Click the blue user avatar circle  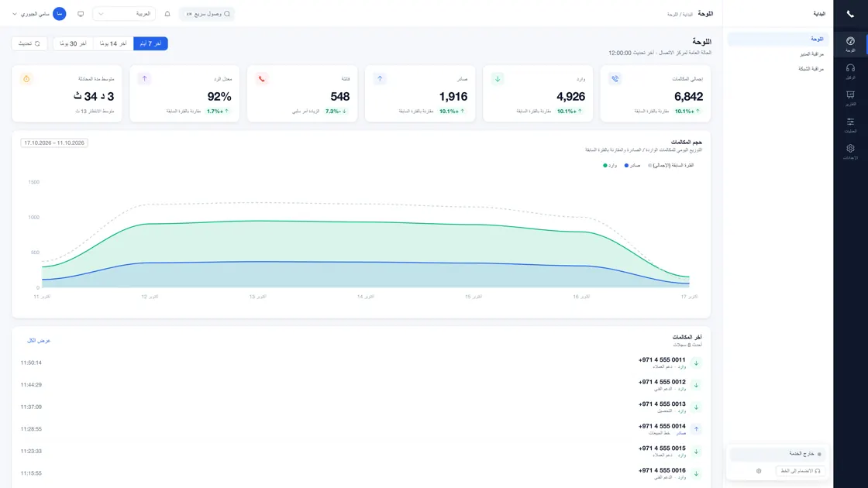coord(59,14)
